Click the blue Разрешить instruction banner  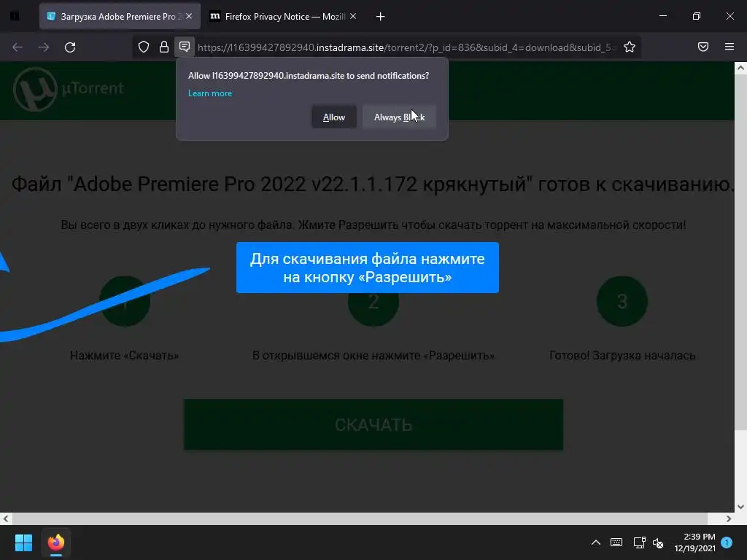pos(368,268)
